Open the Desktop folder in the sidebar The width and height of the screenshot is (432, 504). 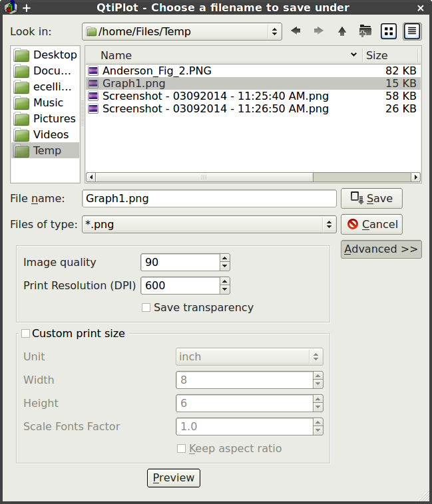(x=45, y=55)
